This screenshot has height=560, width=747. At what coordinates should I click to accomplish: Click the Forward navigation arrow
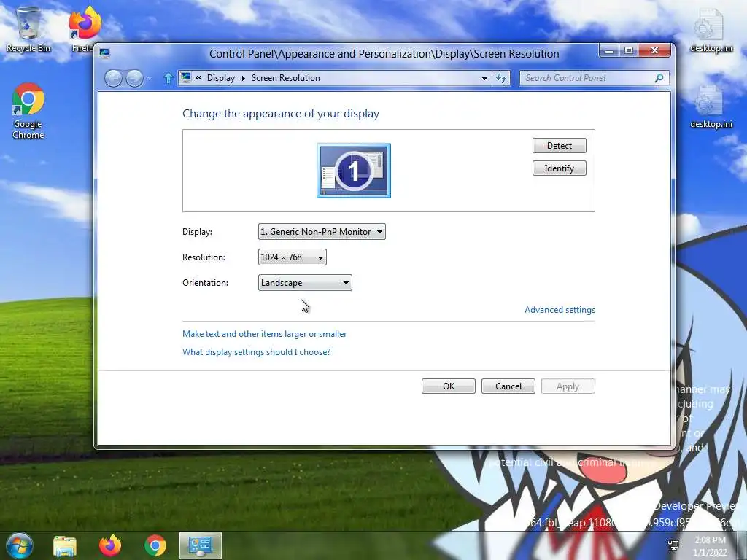click(135, 78)
